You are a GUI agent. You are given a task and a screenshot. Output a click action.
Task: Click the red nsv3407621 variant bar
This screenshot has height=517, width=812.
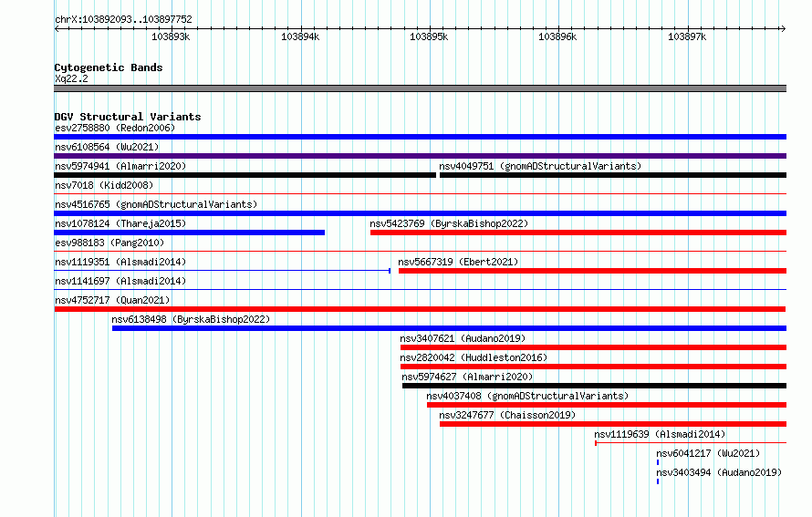tap(593, 347)
